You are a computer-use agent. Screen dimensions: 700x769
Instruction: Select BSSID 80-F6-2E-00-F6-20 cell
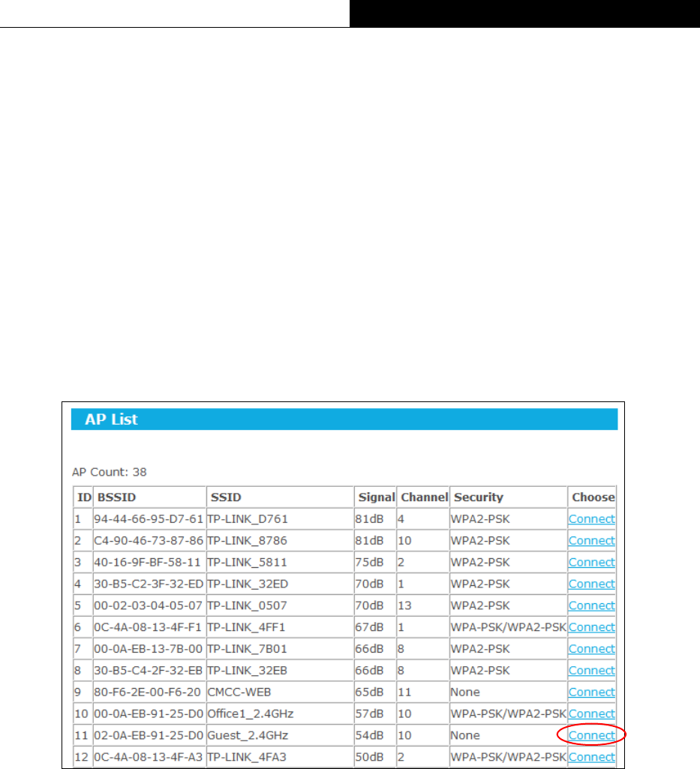(149, 692)
